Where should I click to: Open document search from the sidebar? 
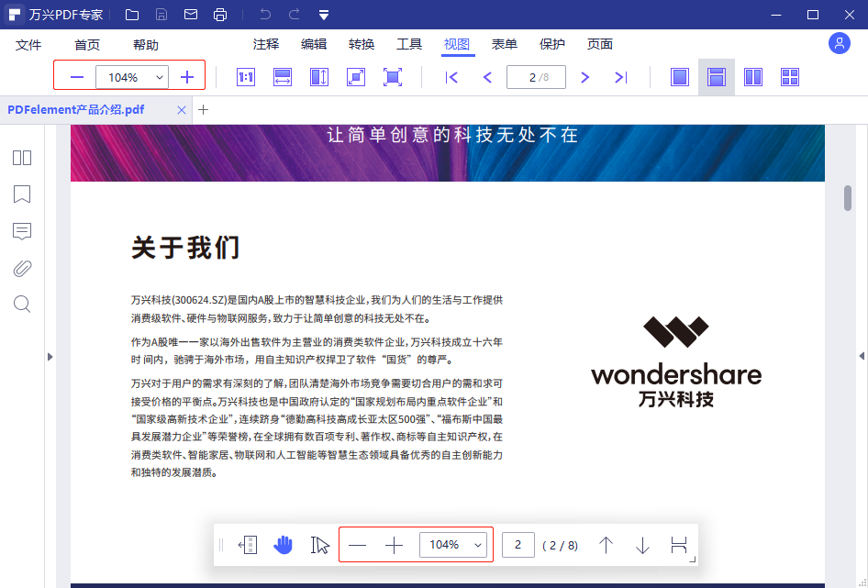click(21, 304)
